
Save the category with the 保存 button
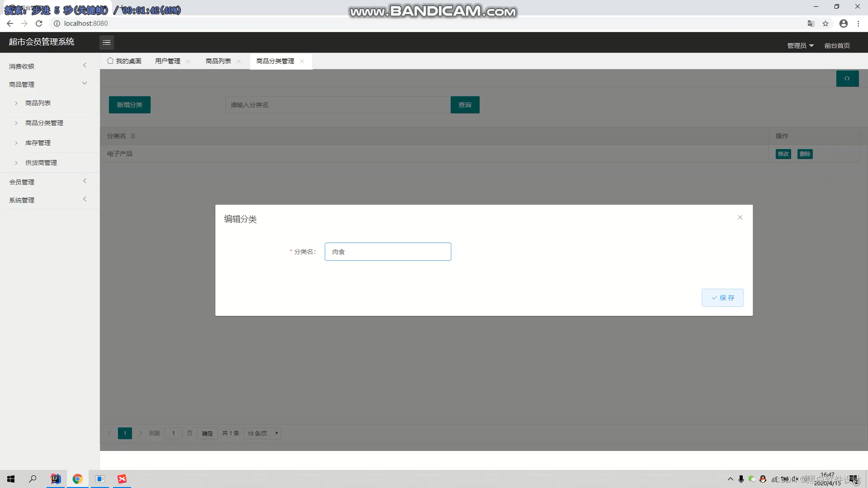tap(722, 298)
